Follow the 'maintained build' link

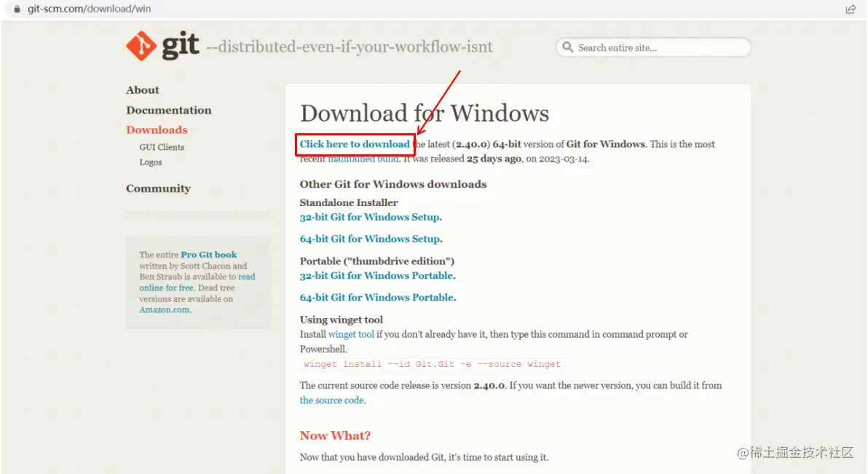coord(363,159)
